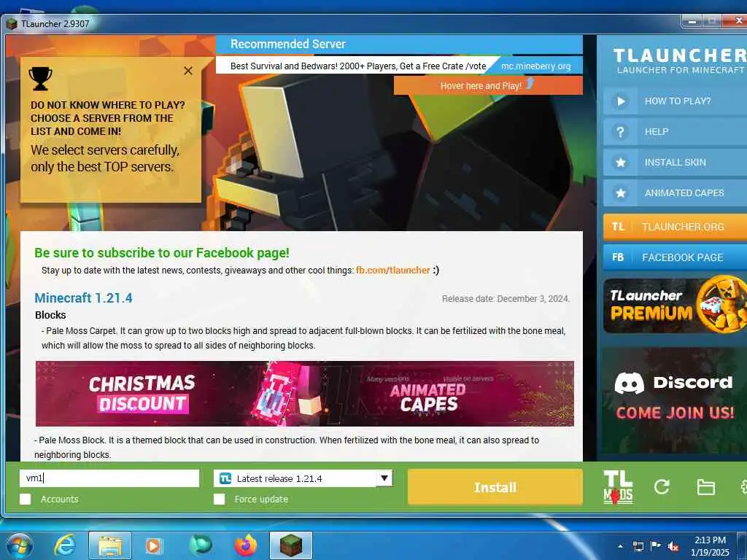The height and width of the screenshot is (560, 747).
Task: Open the Discord Come Join Us banner
Action: tap(675, 400)
